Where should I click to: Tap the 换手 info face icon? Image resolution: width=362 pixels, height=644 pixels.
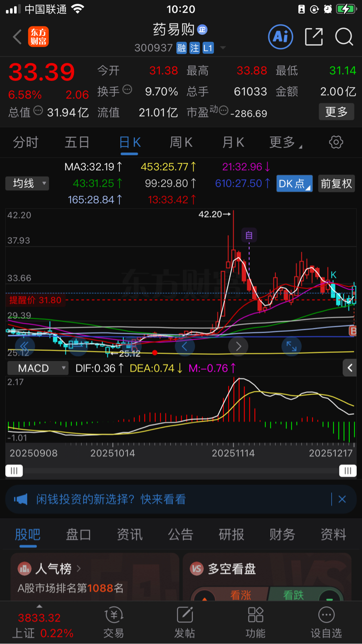click(127, 90)
